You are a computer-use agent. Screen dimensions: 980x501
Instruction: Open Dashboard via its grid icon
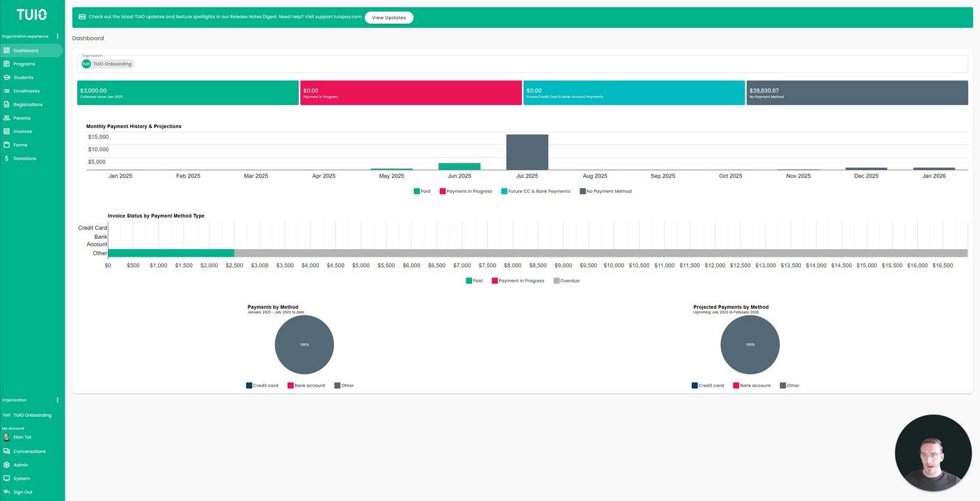point(6,50)
